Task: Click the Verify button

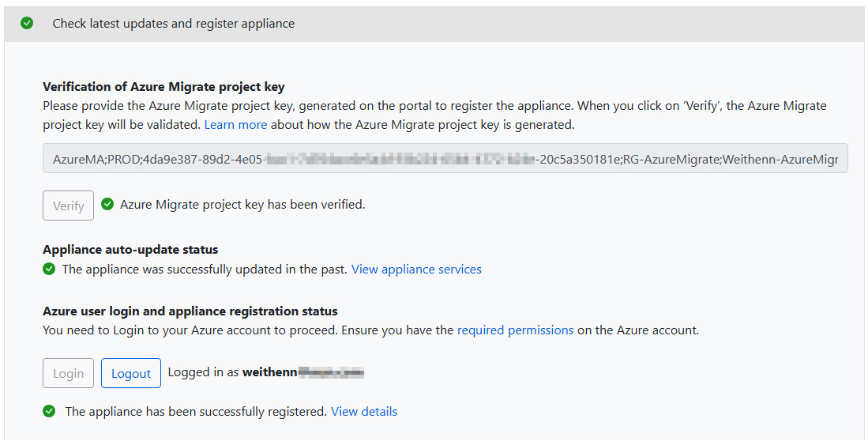Action: 68,206
